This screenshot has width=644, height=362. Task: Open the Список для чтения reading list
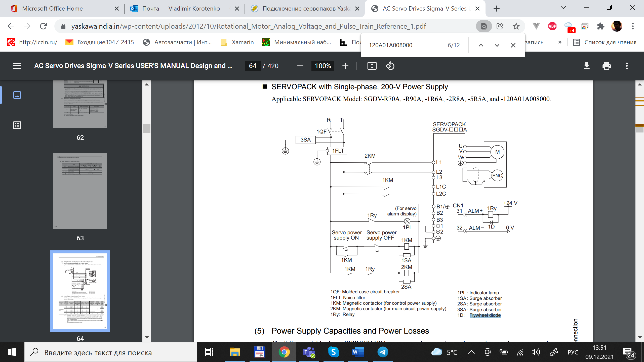(x=605, y=42)
